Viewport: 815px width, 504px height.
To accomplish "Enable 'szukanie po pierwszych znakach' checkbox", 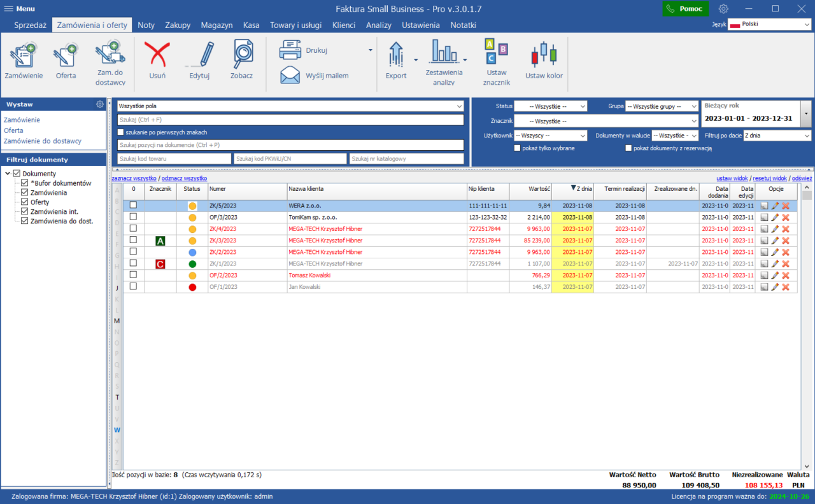I will point(121,132).
